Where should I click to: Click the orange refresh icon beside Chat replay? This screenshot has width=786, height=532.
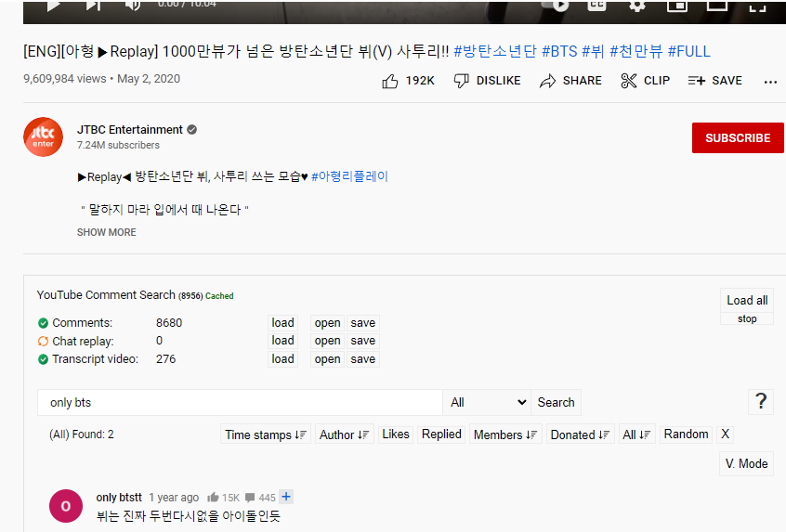coord(43,341)
